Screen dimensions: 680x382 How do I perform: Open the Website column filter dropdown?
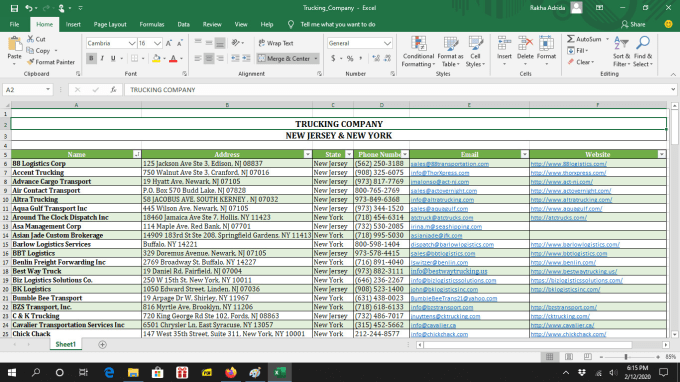click(661, 154)
